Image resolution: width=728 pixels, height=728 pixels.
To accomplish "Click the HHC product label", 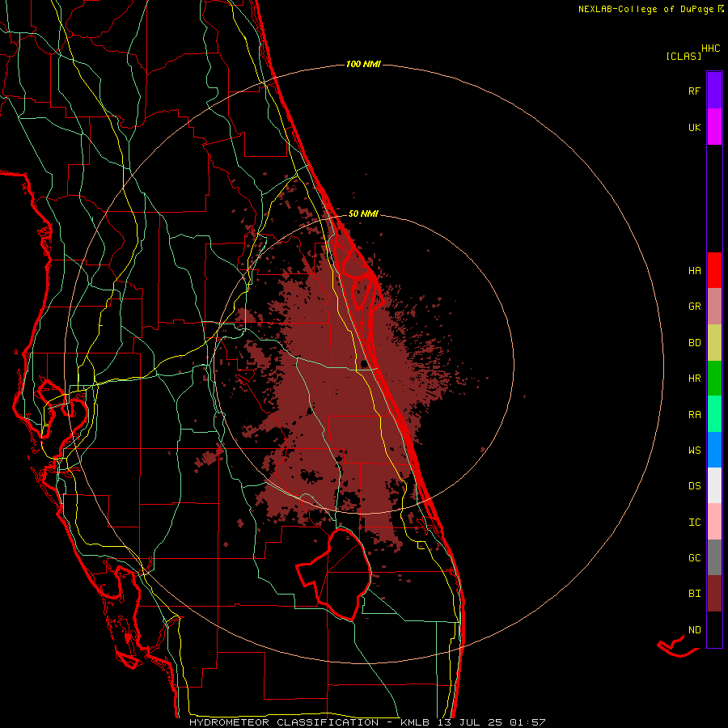I will pyautogui.click(x=710, y=49).
